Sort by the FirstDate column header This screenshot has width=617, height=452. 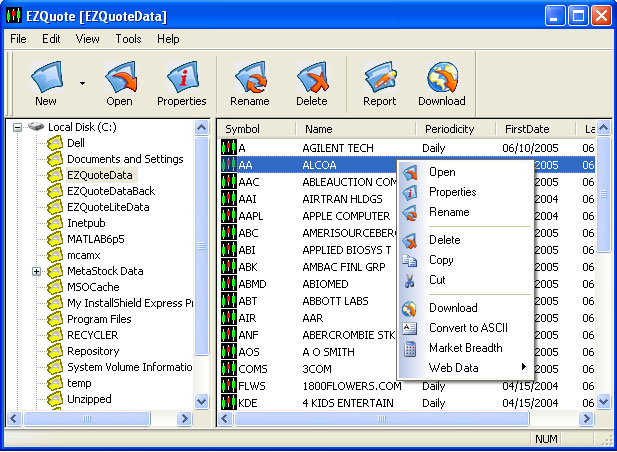click(535, 129)
